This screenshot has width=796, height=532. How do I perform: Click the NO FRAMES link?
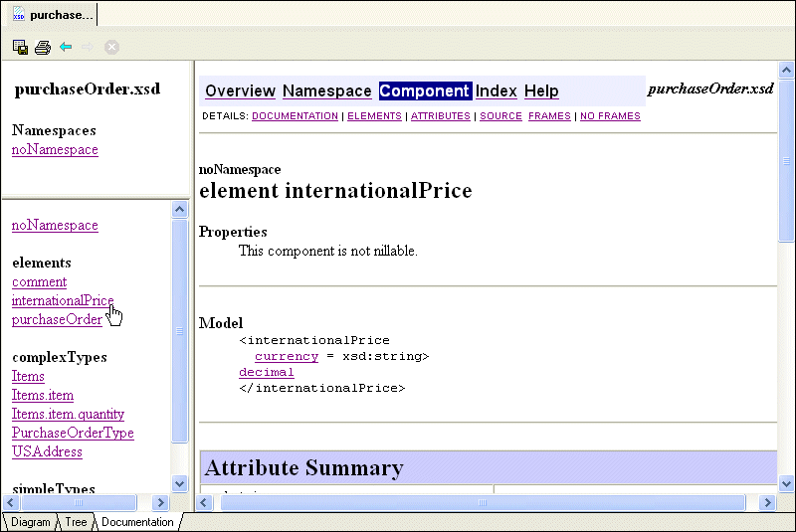click(610, 116)
